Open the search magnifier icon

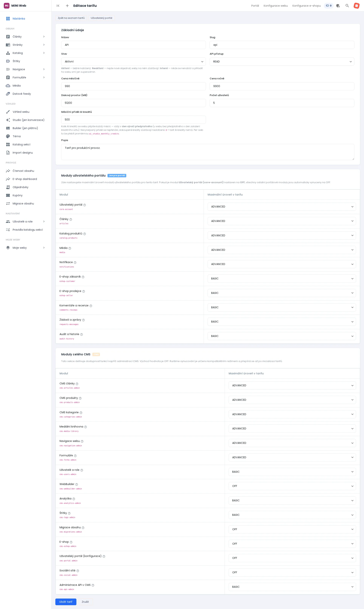(x=347, y=6)
